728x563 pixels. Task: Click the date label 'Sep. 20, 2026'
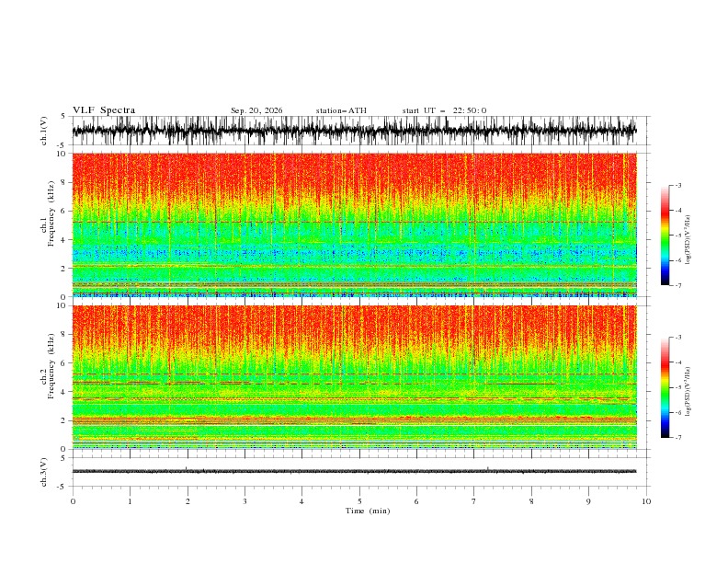point(256,110)
